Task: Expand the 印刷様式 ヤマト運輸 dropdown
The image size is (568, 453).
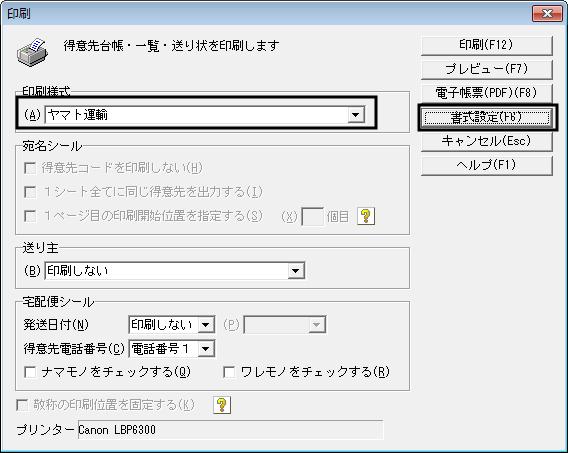Action: [x=355, y=115]
